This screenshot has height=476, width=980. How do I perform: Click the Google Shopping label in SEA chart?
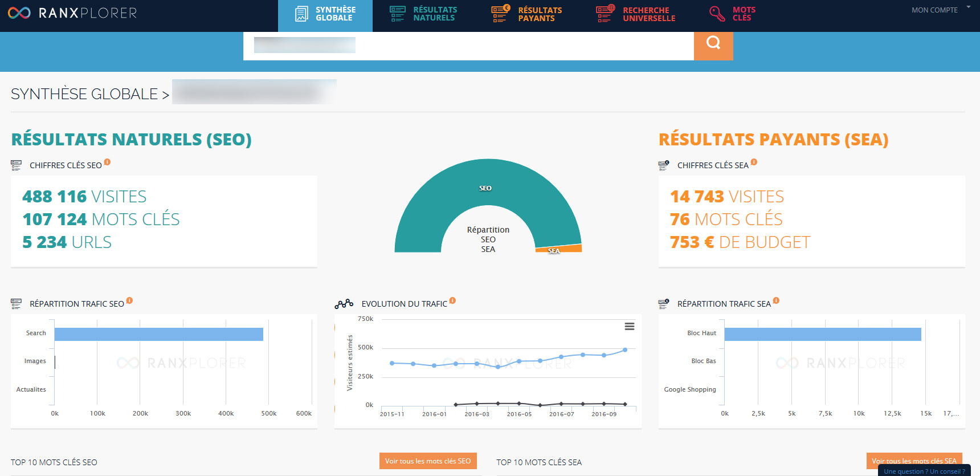(x=690, y=389)
